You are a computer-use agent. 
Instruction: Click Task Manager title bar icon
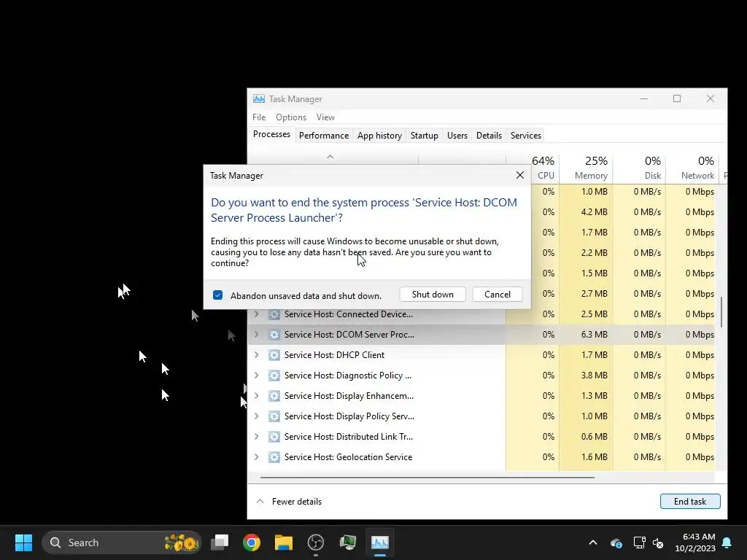259,99
